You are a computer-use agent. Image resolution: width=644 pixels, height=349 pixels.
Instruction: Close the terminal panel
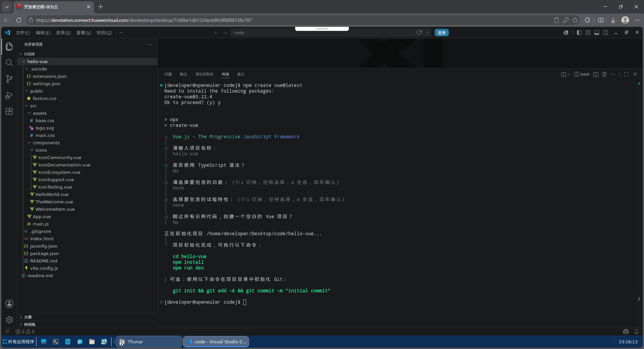tap(635, 74)
